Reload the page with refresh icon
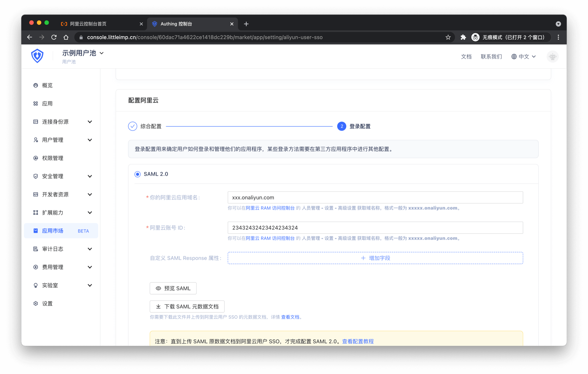This screenshot has width=588, height=374. pyautogui.click(x=54, y=37)
